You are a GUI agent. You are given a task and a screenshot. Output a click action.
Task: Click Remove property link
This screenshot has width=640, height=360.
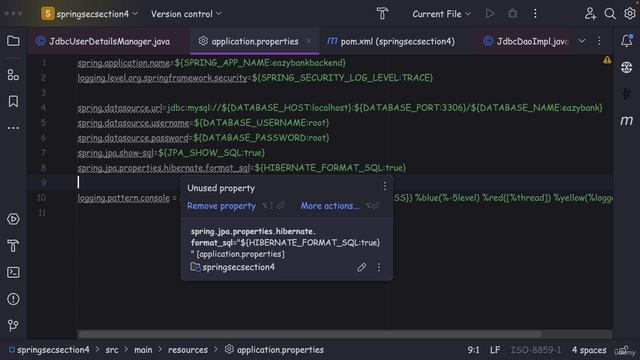[x=221, y=206]
